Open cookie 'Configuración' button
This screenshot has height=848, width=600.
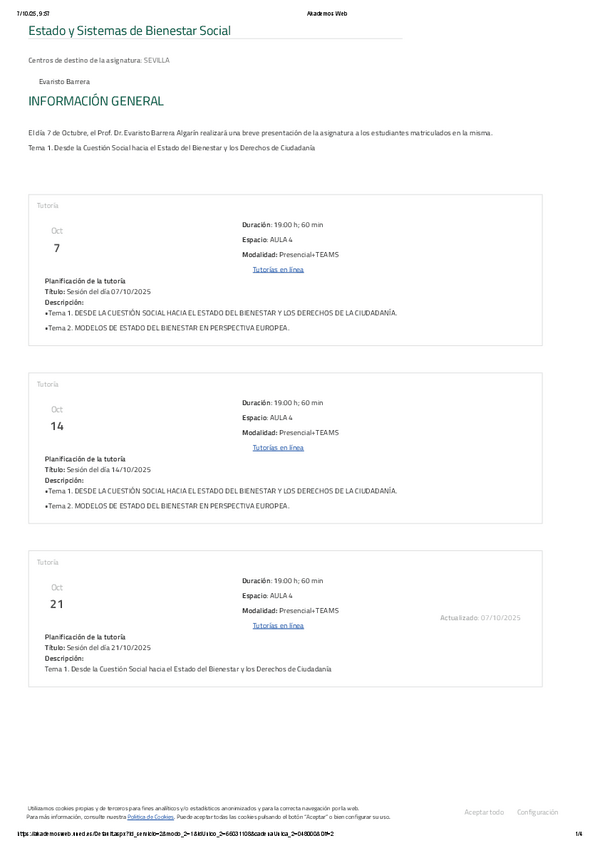(x=537, y=812)
